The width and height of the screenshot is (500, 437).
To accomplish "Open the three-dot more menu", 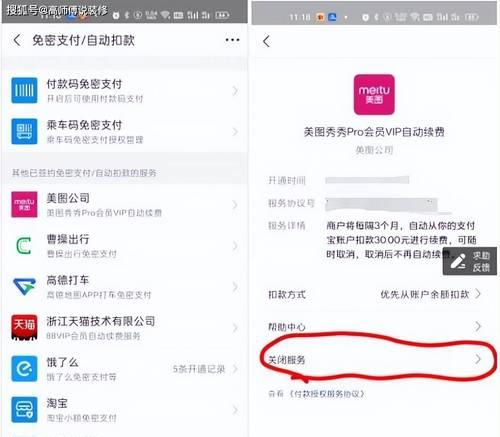I will [x=232, y=40].
